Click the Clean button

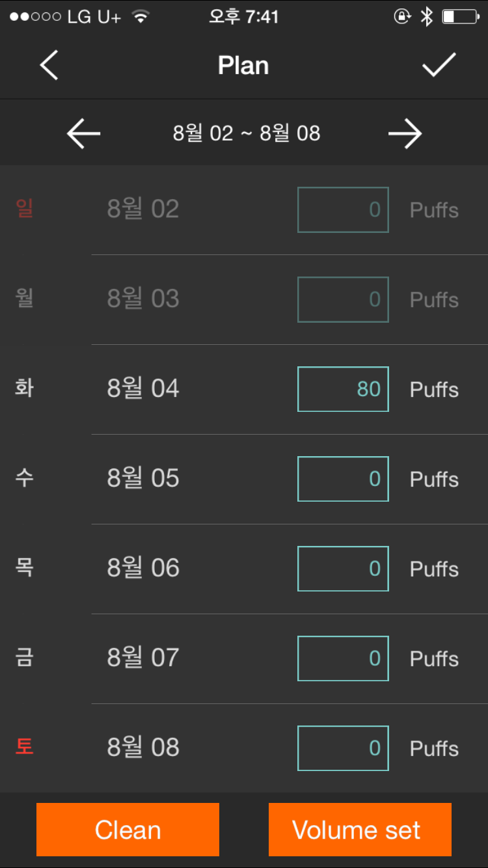coord(128,830)
